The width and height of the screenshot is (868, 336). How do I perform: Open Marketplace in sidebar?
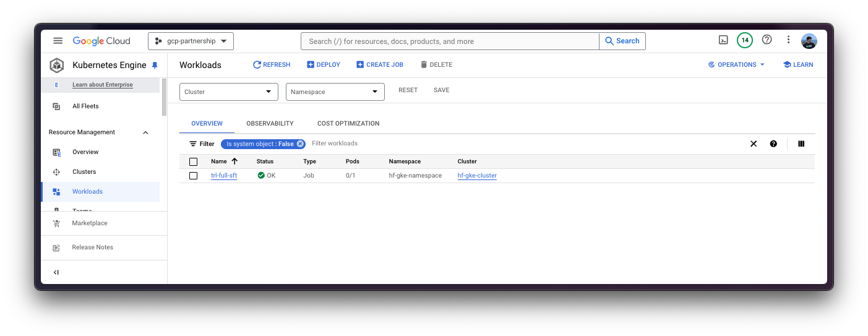(x=90, y=223)
